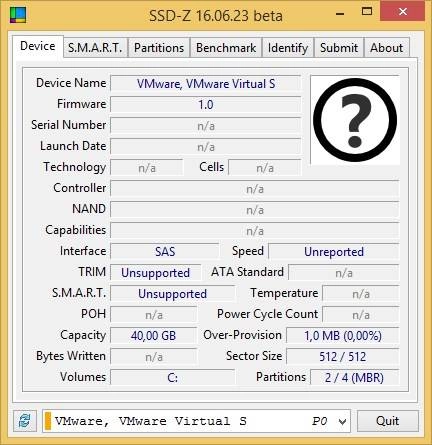Click the orange drive indicator in device selector

pyautogui.click(x=48, y=421)
